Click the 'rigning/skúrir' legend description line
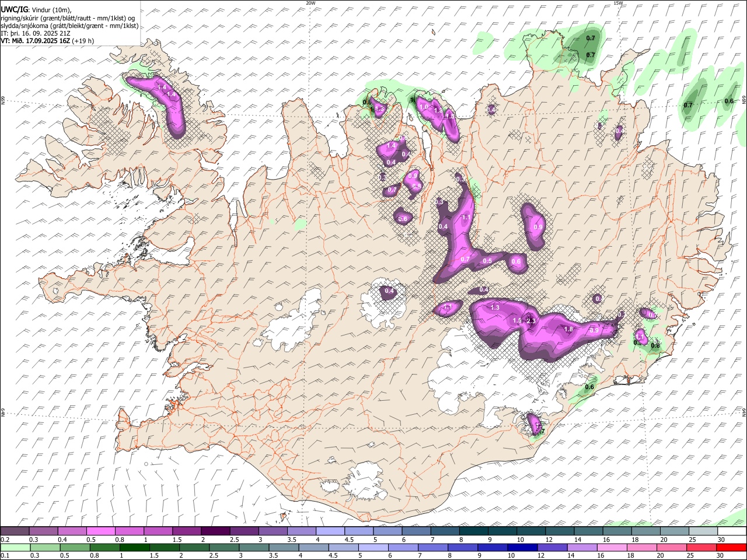Viewport: 747px width, 560px height. 68,17
